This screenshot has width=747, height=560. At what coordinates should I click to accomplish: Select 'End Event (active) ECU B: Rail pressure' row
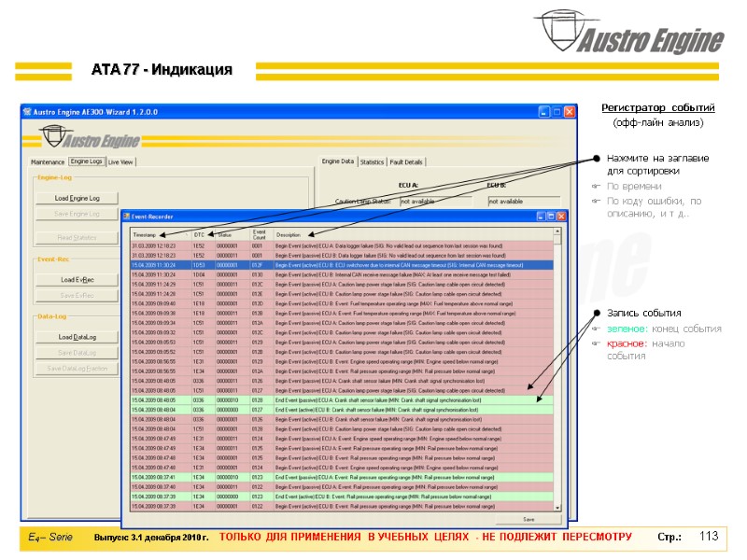[x=342, y=497]
